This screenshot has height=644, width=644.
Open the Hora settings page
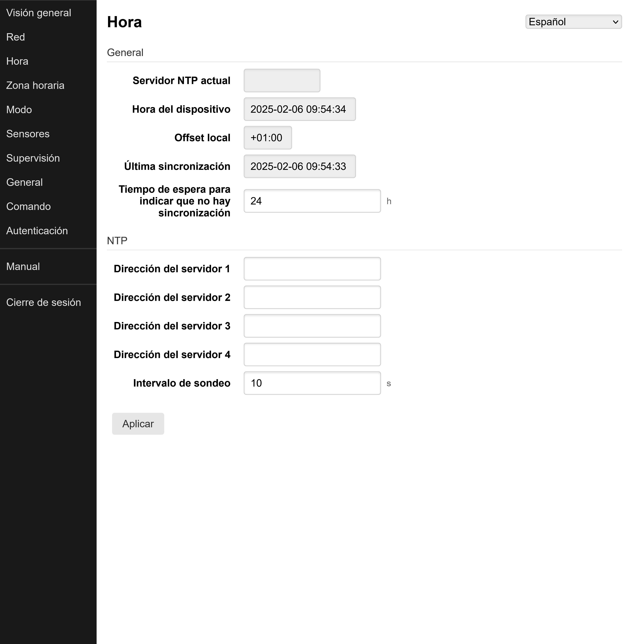tap(17, 61)
